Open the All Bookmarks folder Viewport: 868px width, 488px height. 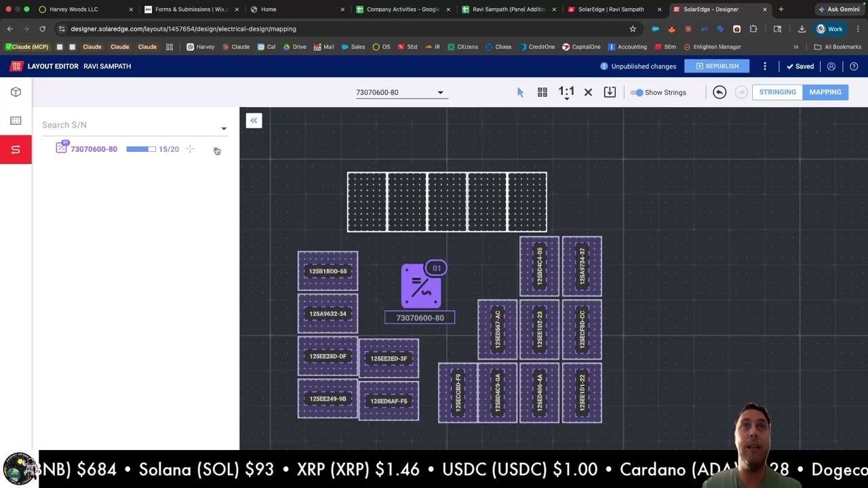[837, 47]
